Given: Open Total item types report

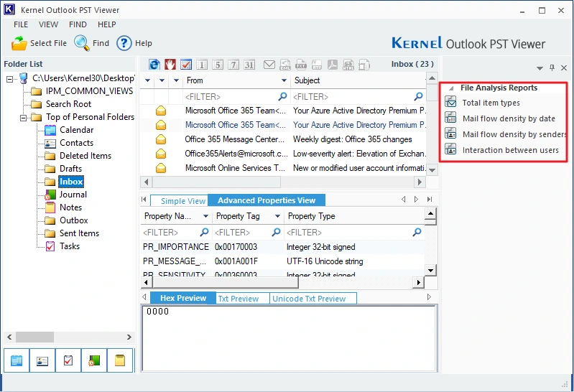Looking at the screenshot, I should (x=491, y=103).
